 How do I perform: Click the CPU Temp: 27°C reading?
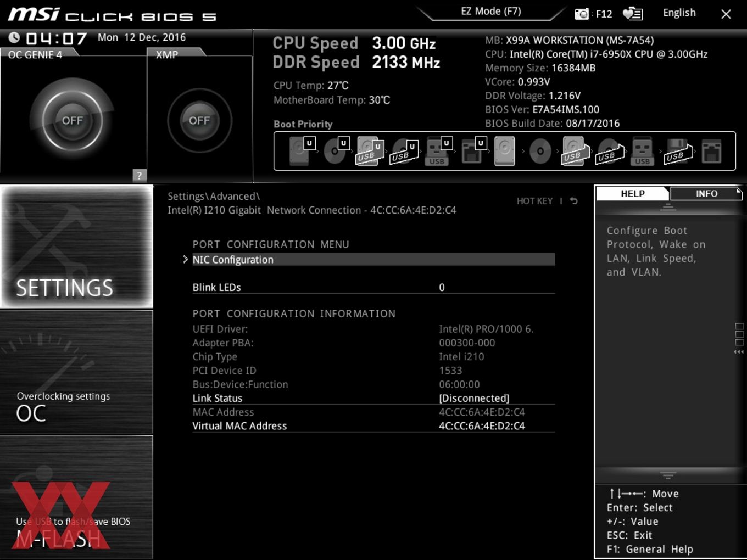[311, 85]
